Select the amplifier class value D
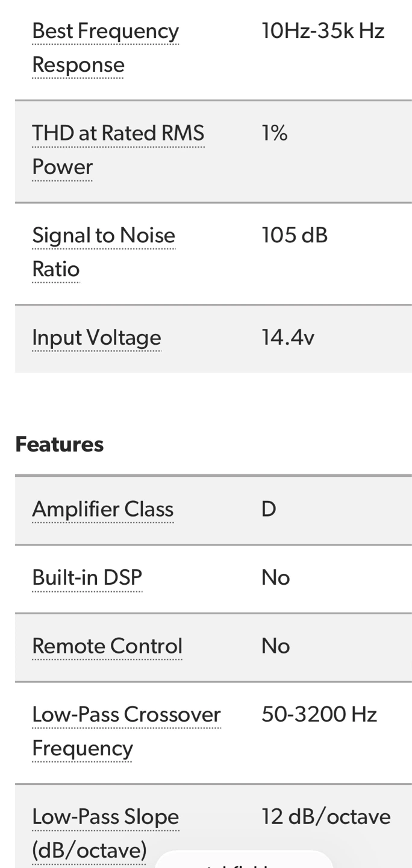Viewport: 412px width, 868px height. (269, 509)
